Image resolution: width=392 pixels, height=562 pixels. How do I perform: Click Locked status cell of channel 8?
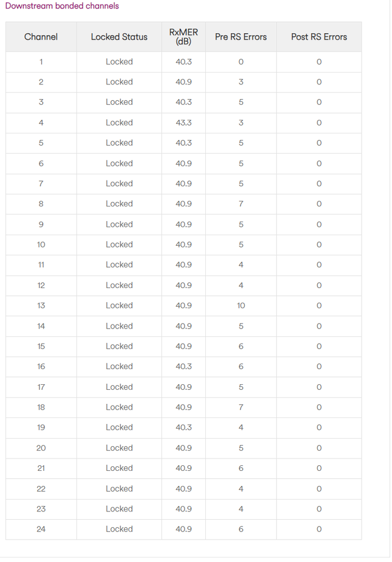[119, 204]
